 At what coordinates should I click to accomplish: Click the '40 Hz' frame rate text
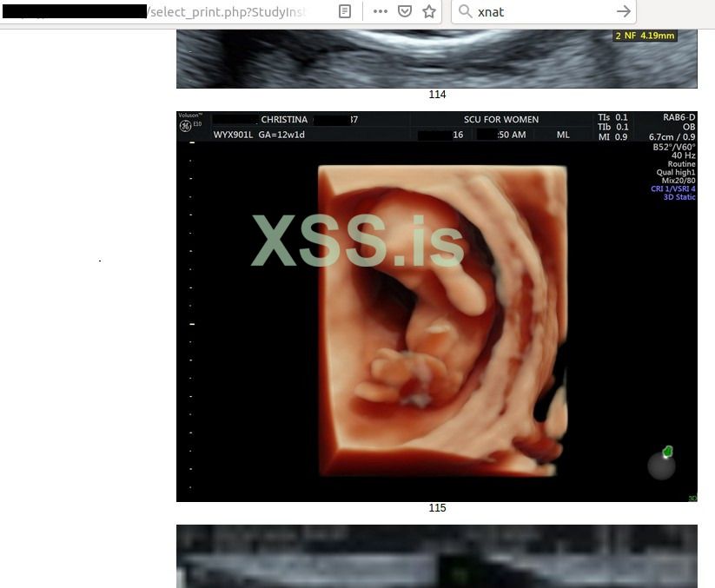pos(684,155)
